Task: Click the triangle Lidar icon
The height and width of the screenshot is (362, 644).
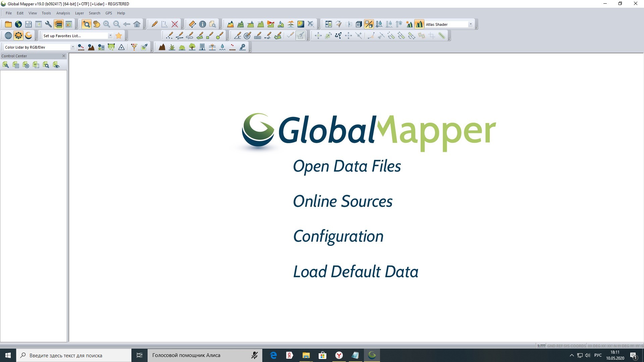Action: coord(121,47)
